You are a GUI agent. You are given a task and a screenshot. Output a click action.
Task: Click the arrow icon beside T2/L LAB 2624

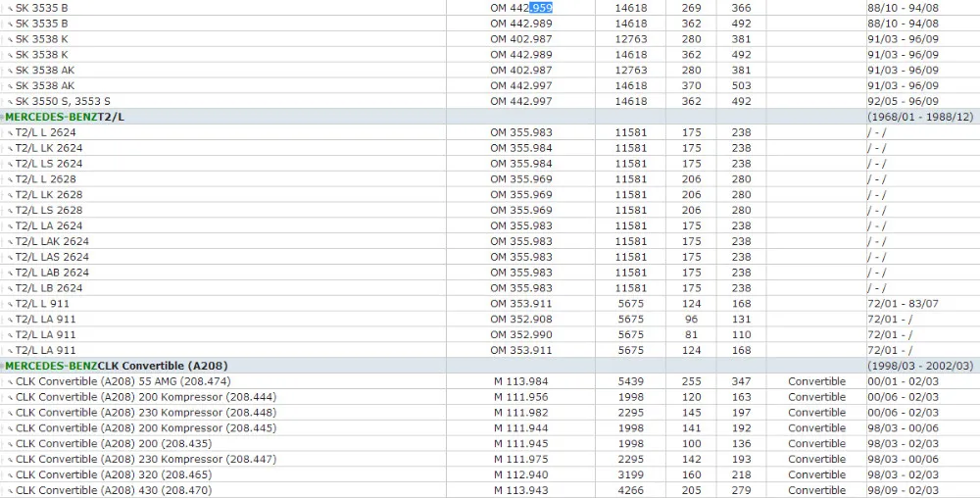point(10,274)
